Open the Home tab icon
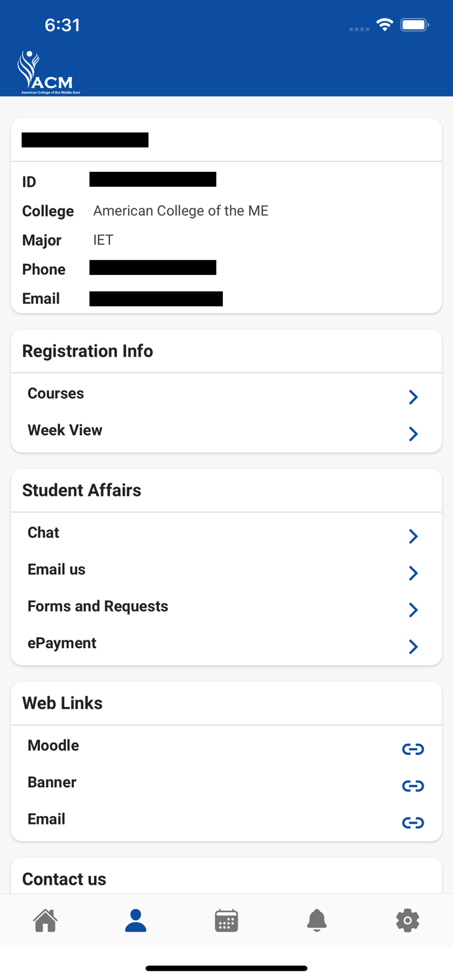Screen dimensions: 453x980 [x=45, y=920]
